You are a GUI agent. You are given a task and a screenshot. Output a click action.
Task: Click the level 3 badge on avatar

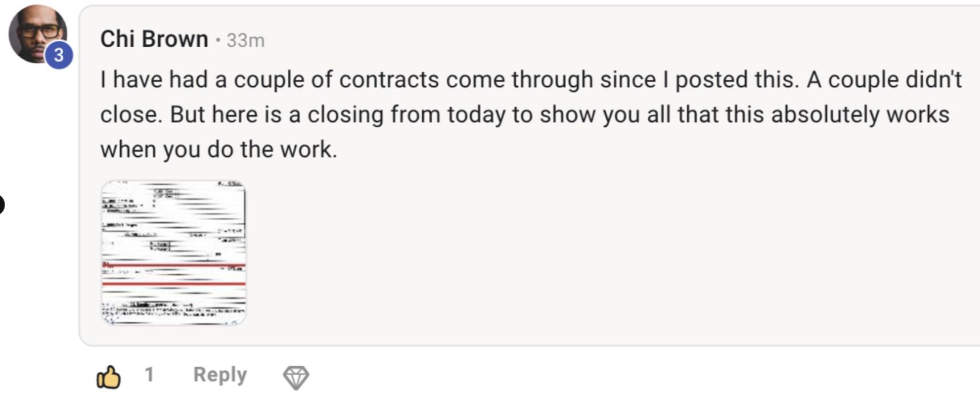59,55
